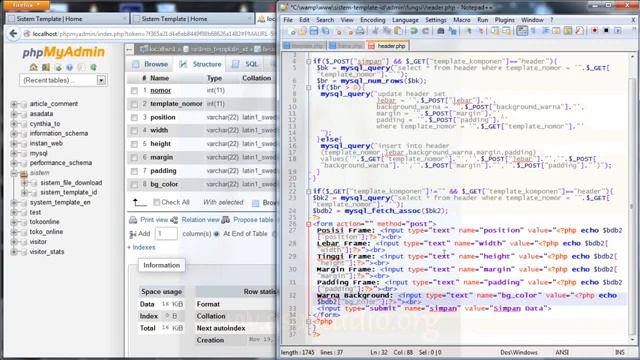Viewport: 640px width, 360px height.
Task: Tick the checkbox for column padding
Action: point(134,171)
